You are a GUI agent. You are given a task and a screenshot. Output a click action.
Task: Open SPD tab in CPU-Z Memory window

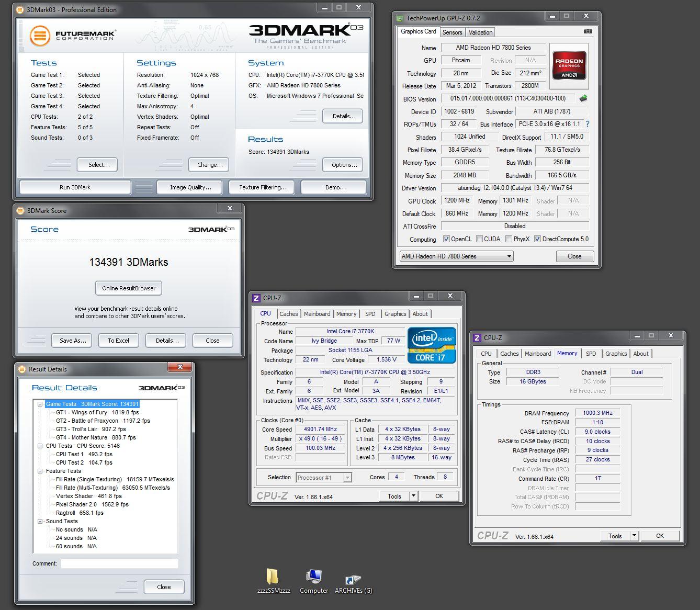[591, 354]
